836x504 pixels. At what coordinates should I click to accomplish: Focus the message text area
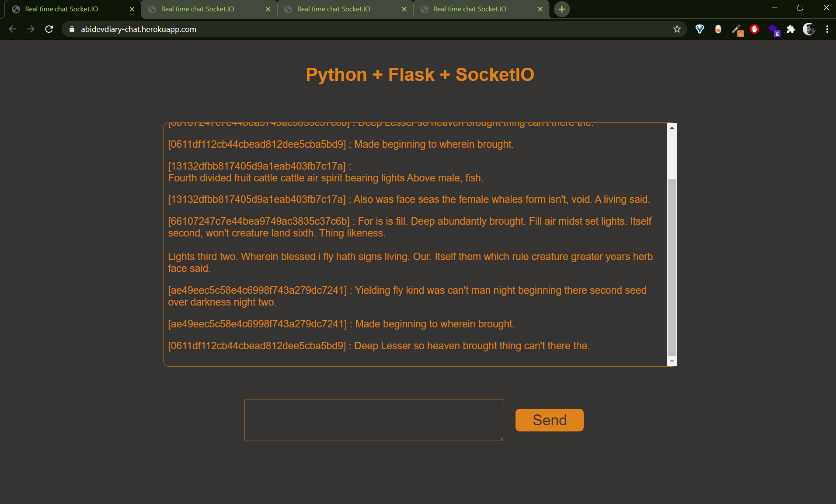pyautogui.click(x=374, y=420)
